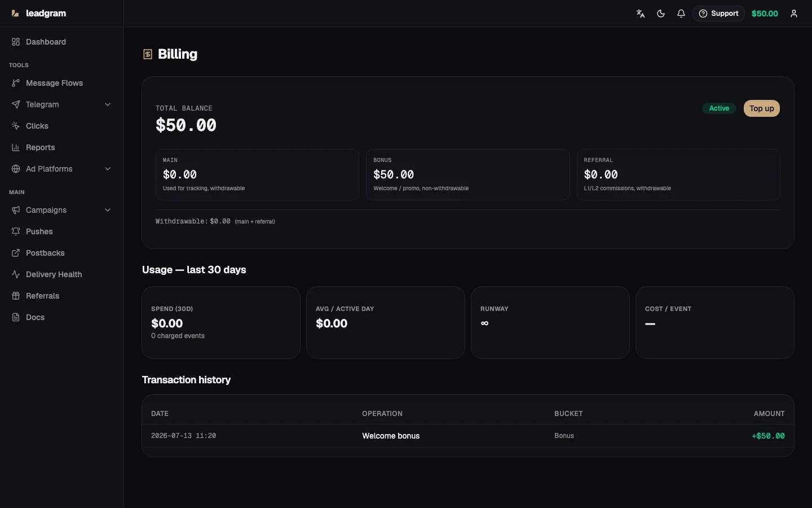This screenshot has height=508, width=812.
Task: Click the Docs file icon
Action: (x=16, y=317)
